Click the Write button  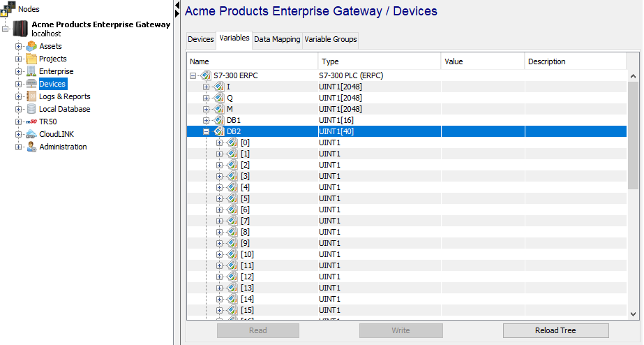coord(401,330)
